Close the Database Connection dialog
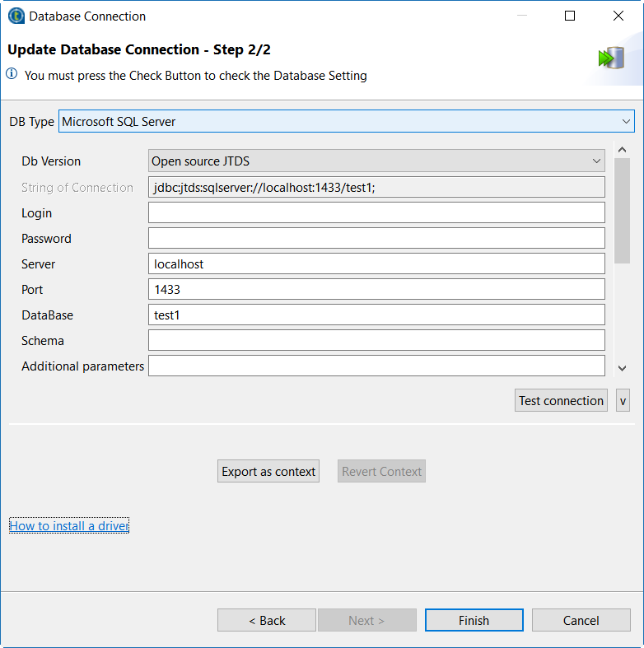The width and height of the screenshot is (644, 648). tap(618, 16)
